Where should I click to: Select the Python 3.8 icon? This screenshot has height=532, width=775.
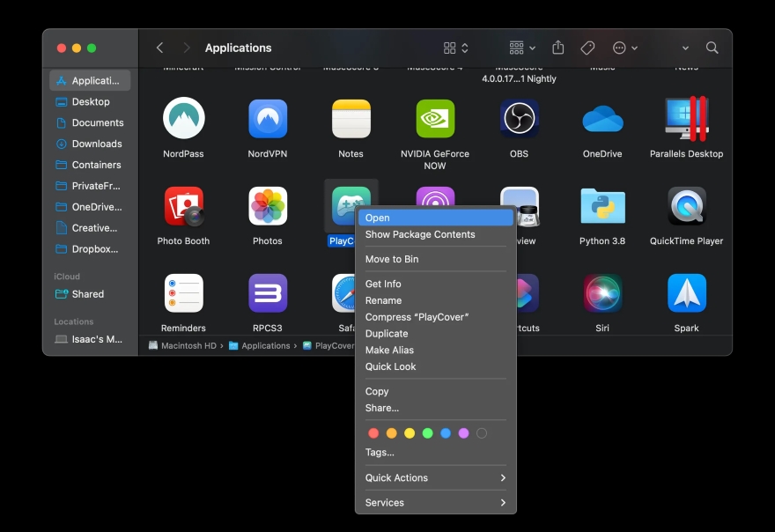[602, 207]
